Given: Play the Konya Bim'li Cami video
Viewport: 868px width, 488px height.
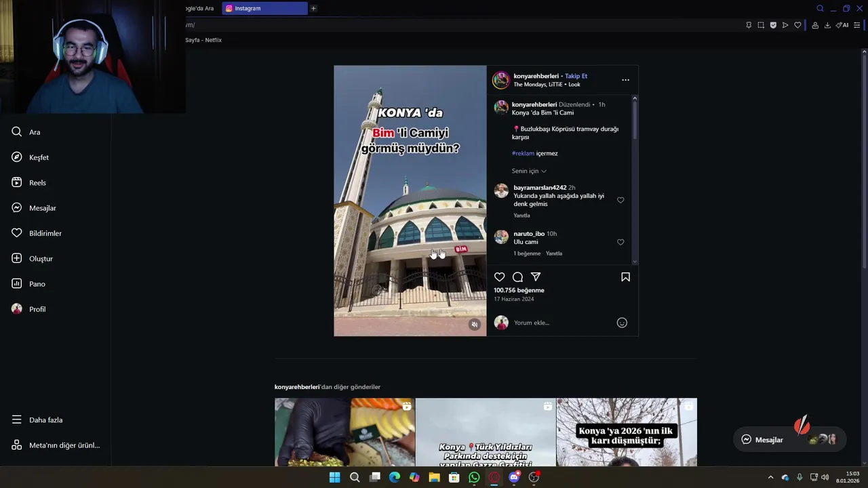Looking at the screenshot, I should coord(410,201).
